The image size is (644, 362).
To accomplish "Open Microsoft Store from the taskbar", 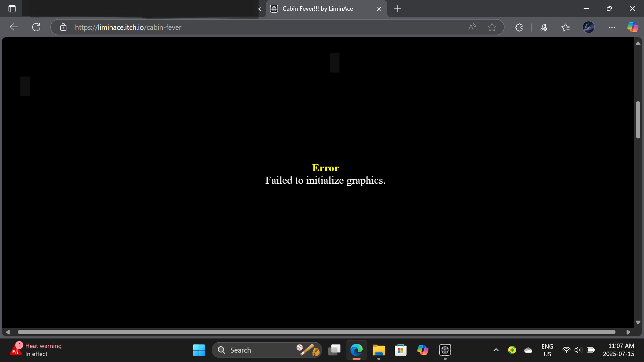I will point(400,350).
